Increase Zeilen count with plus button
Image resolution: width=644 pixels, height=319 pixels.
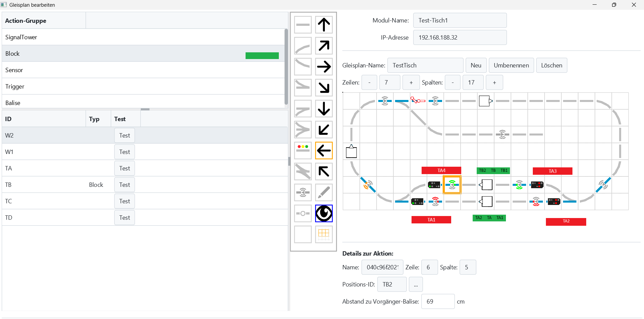(x=411, y=83)
